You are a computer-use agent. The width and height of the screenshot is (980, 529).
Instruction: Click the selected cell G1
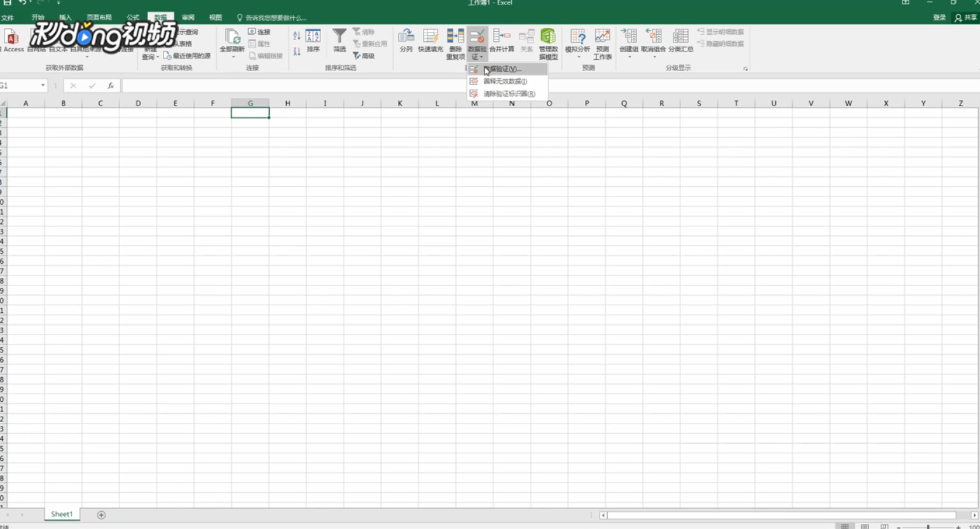click(x=250, y=113)
